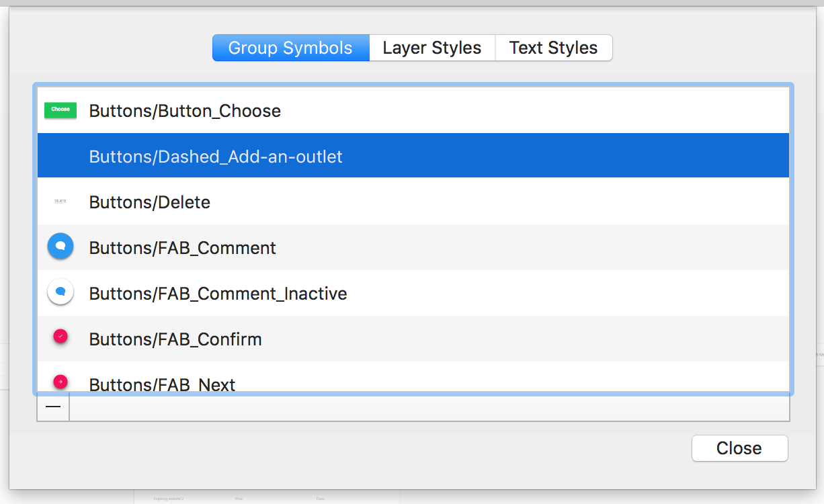Click the blue FAB_Comment chat bubble icon
The image size is (824, 504).
coord(60,247)
